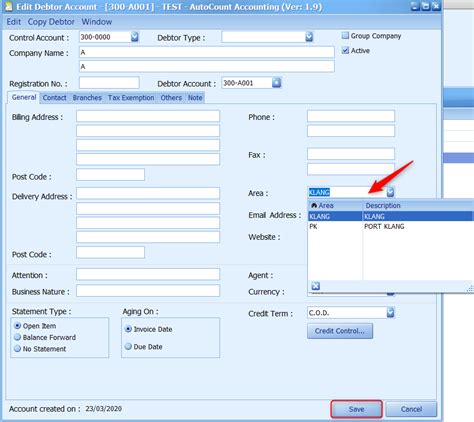The height and width of the screenshot is (422, 474).
Task: Open the Copy Debtor menu
Action: click(51, 22)
